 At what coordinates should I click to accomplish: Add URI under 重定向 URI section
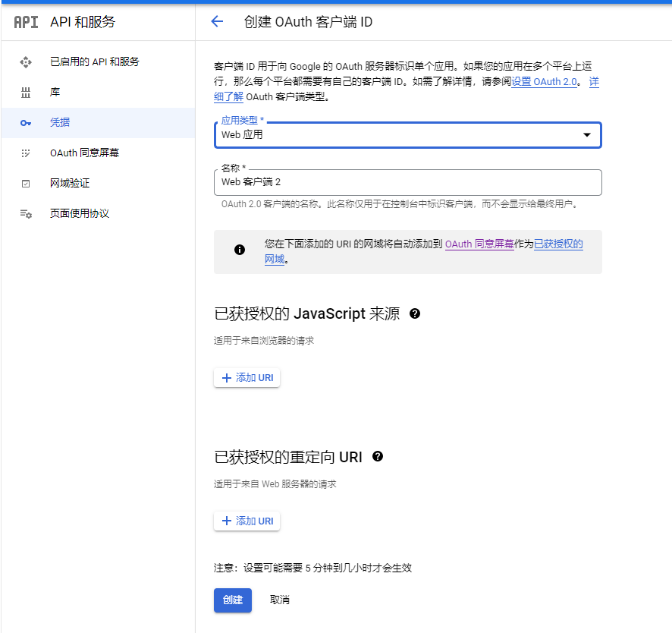pos(247,521)
